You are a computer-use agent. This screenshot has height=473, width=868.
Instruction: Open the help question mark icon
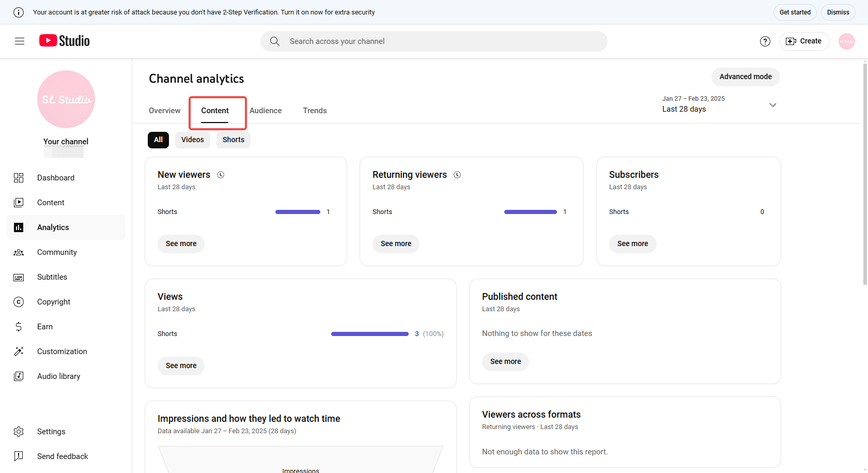click(x=765, y=41)
